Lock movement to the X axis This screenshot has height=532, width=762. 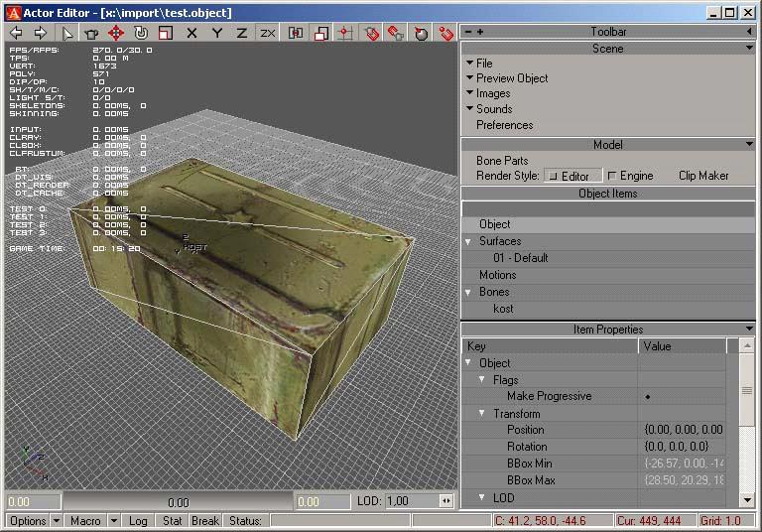[191, 33]
